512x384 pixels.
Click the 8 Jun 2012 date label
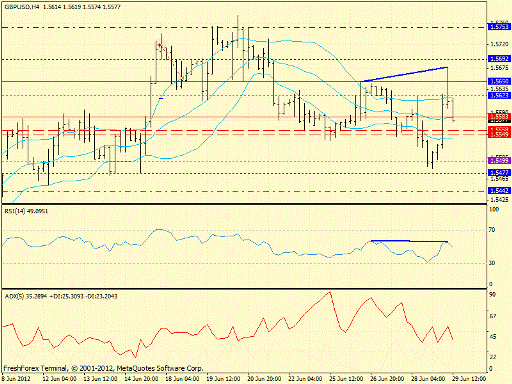coord(16,379)
